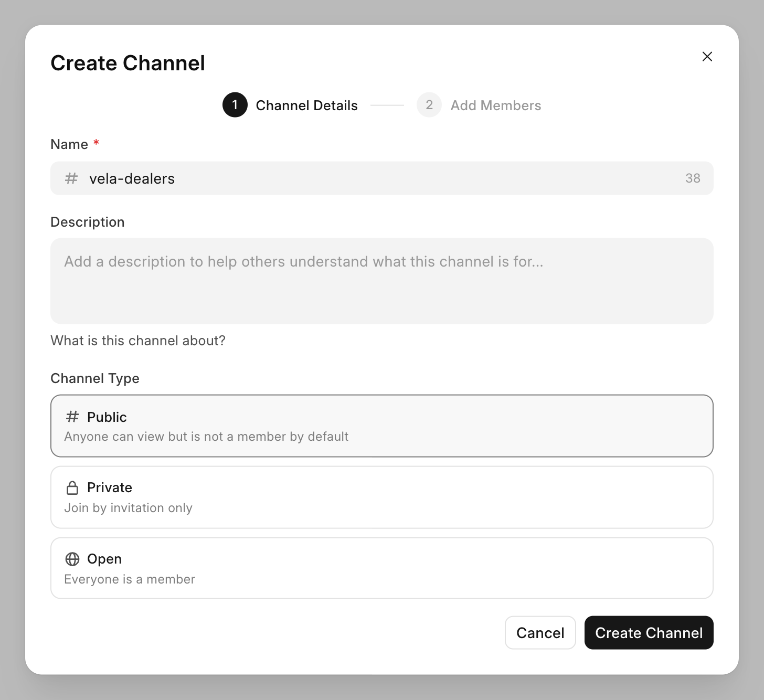Jump to step 2 Add Members
The width and height of the screenshot is (764, 700).
(x=479, y=105)
